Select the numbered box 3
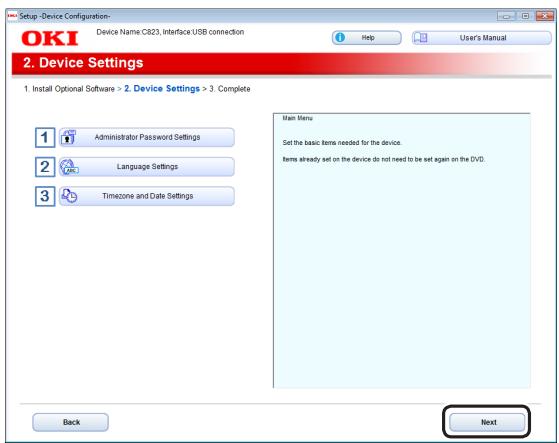Screen dimensions: 559x443 pos(45,196)
